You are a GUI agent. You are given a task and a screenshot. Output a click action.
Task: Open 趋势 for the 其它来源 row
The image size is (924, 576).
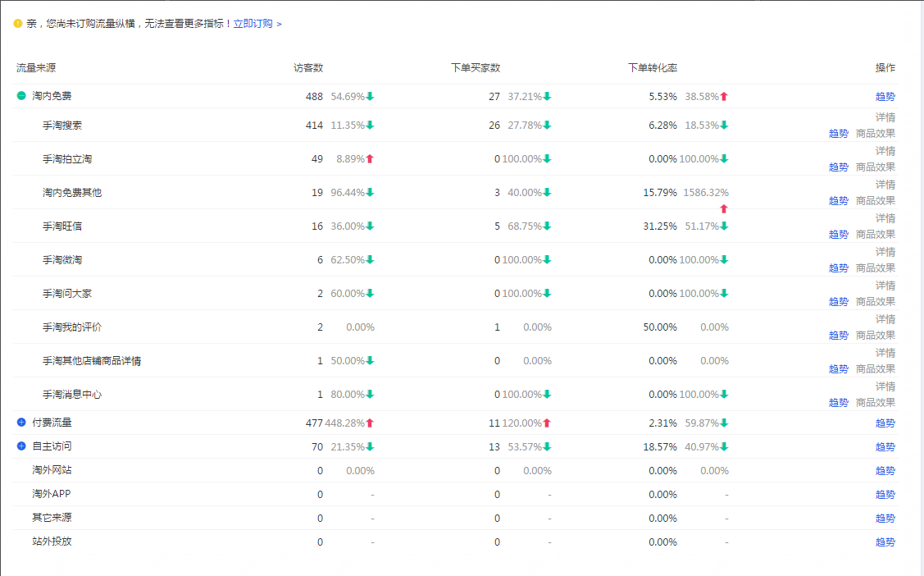[x=885, y=518]
